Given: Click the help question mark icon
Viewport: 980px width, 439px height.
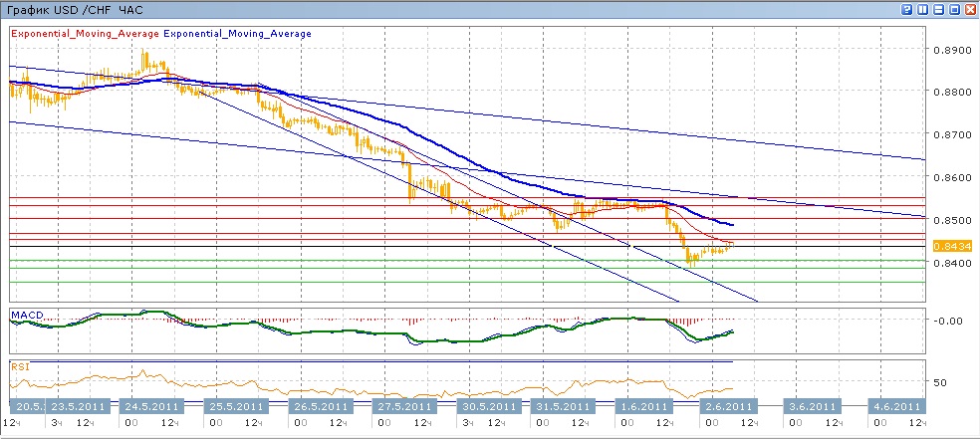Looking at the screenshot, I should pos(906,9).
